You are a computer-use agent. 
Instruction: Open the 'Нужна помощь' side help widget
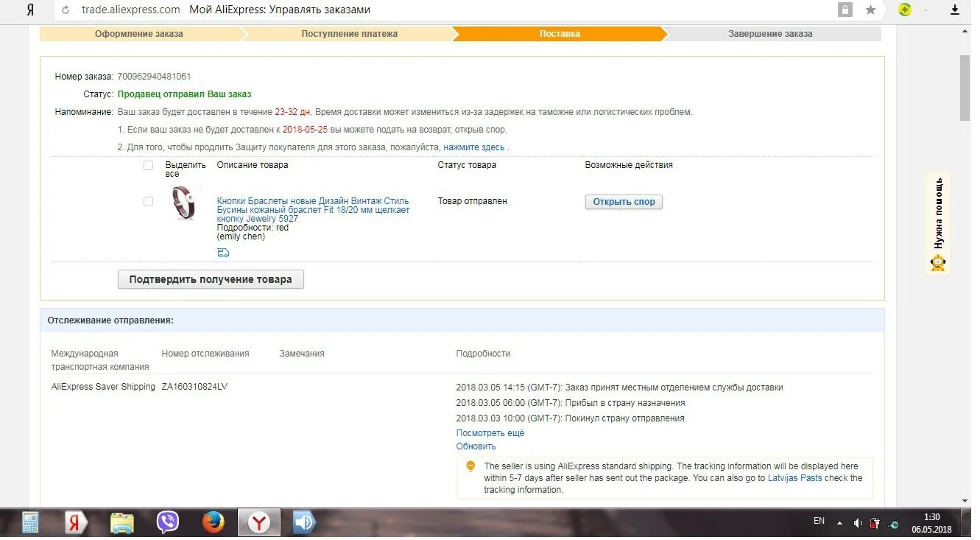[938, 223]
